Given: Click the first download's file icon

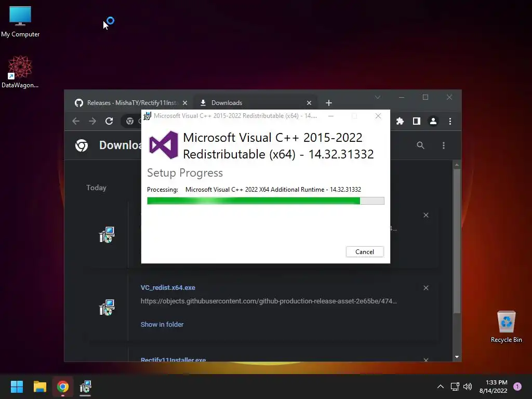Looking at the screenshot, I should click(107, 235).
